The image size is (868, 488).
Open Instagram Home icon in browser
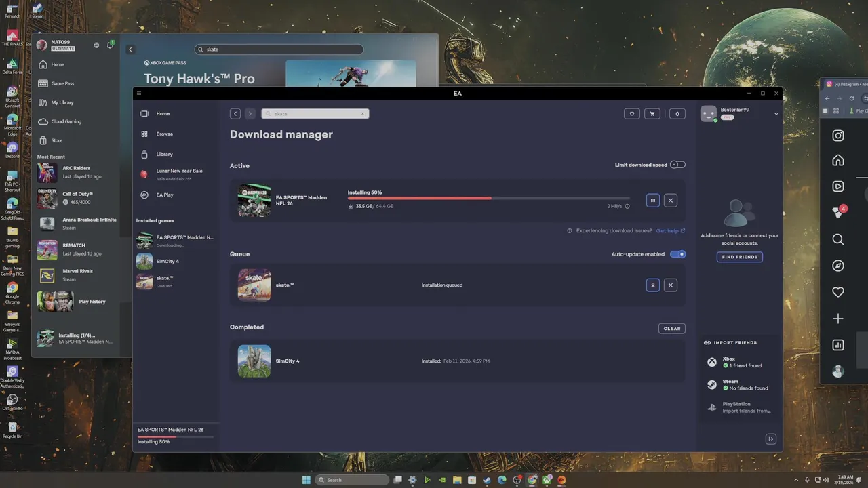click(x=838, y=161)
